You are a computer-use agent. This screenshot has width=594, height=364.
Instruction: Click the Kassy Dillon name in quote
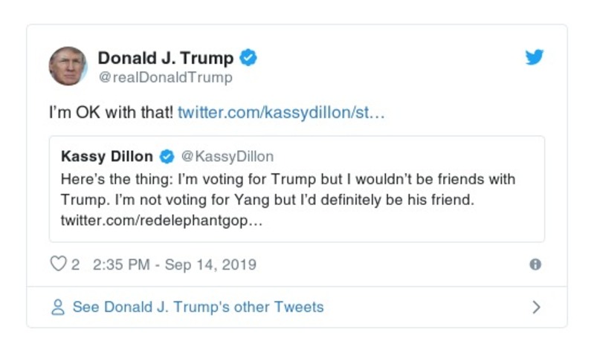(x=107, y=156)
